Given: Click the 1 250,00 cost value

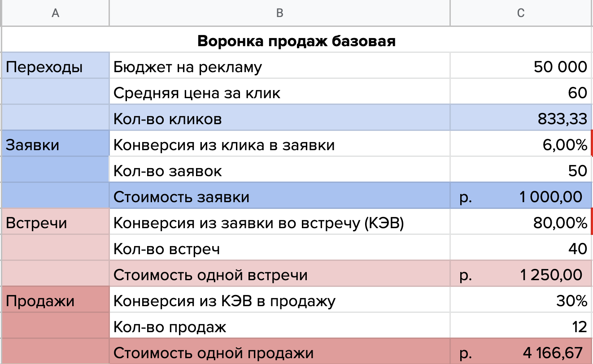Looking at the screenshot, I should (x=521, y=274).
